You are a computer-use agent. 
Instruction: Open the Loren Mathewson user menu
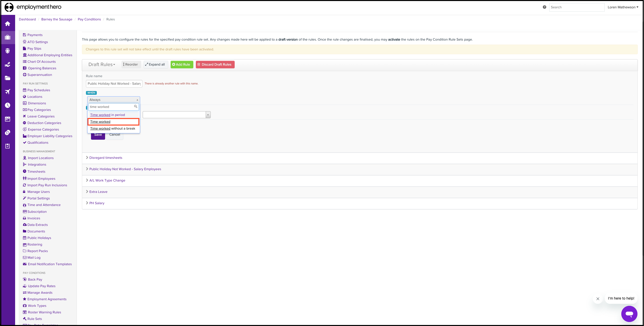click(x=623, y=7)
